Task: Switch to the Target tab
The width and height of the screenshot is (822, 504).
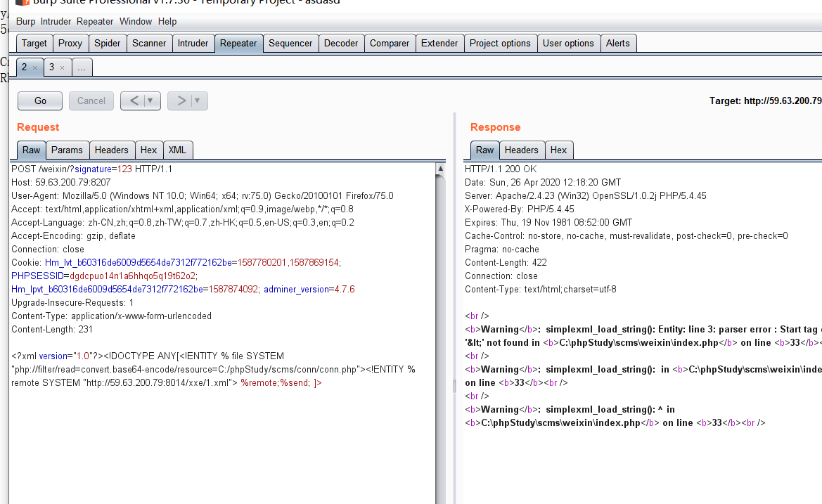Action: tap(34, 44)
